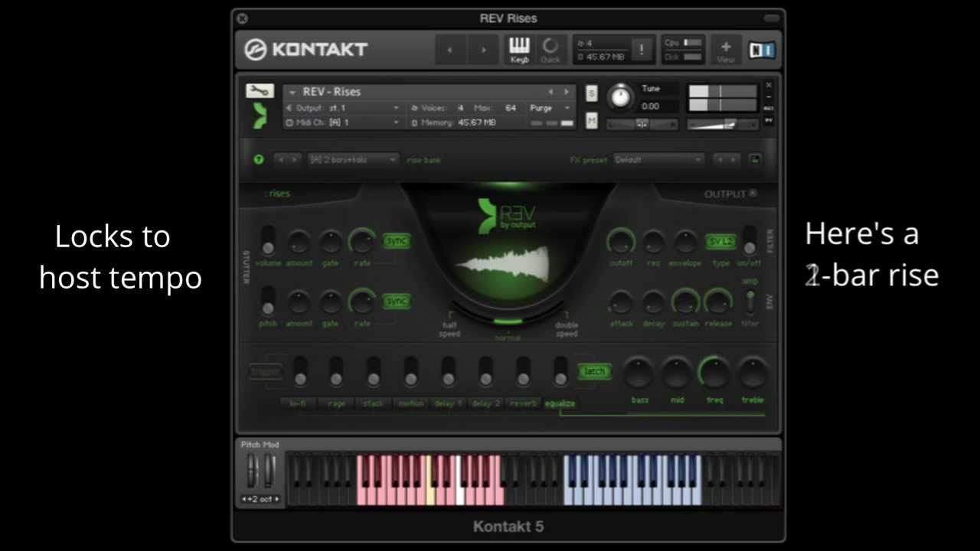Toggle the lo-fi effect switch
This screenshot has width=980, height=551.
click(300, 371)
